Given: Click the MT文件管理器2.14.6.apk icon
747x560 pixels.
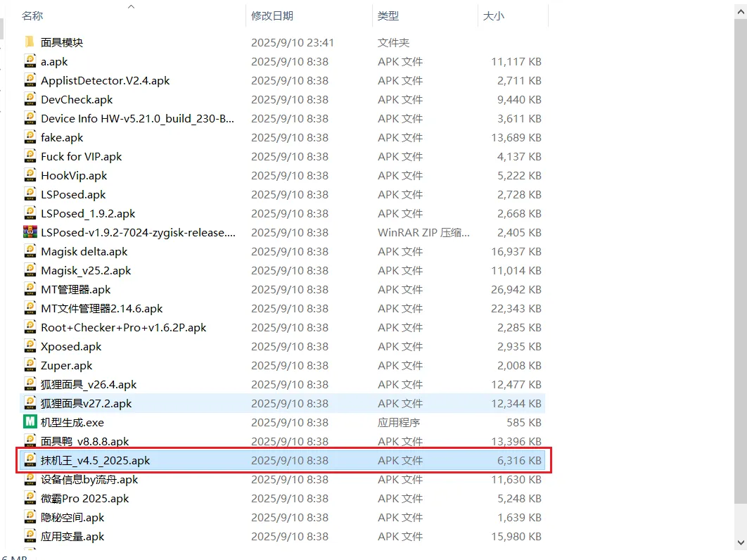Looking at the screenshot, I should 30,308.
